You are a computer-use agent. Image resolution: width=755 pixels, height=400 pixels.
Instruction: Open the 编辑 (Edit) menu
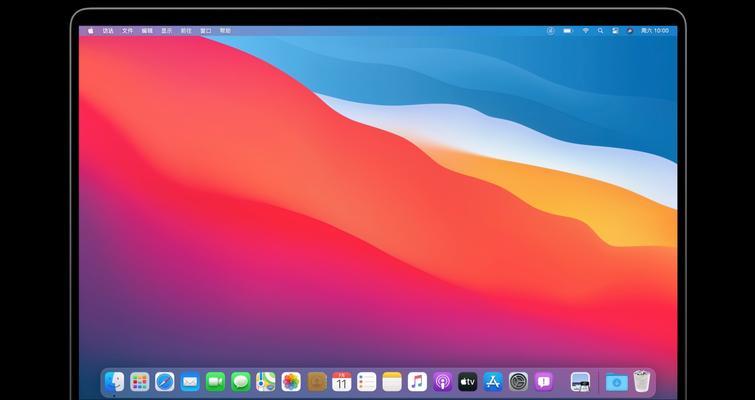(147, 30)
